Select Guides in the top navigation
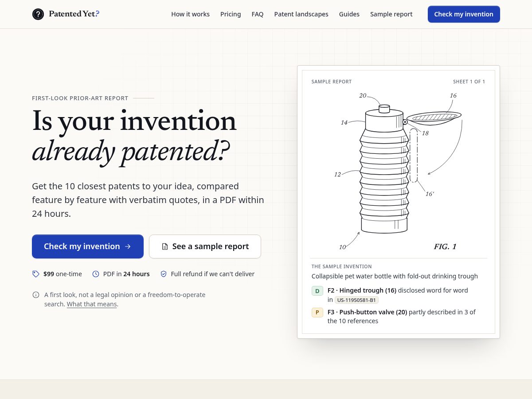Viewport: 532px width, 399px height. coord(349,14)
